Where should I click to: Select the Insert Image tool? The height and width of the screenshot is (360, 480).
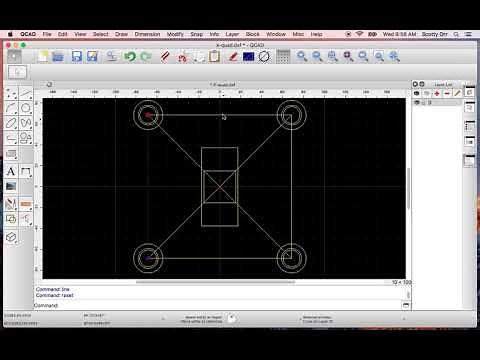point(11,186)
